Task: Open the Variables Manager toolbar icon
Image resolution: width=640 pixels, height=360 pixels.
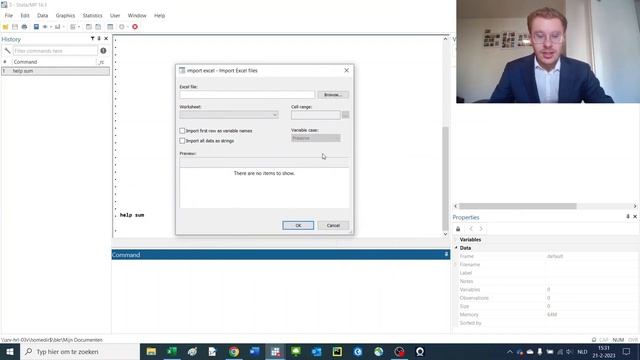Action: tap(110, 27)
